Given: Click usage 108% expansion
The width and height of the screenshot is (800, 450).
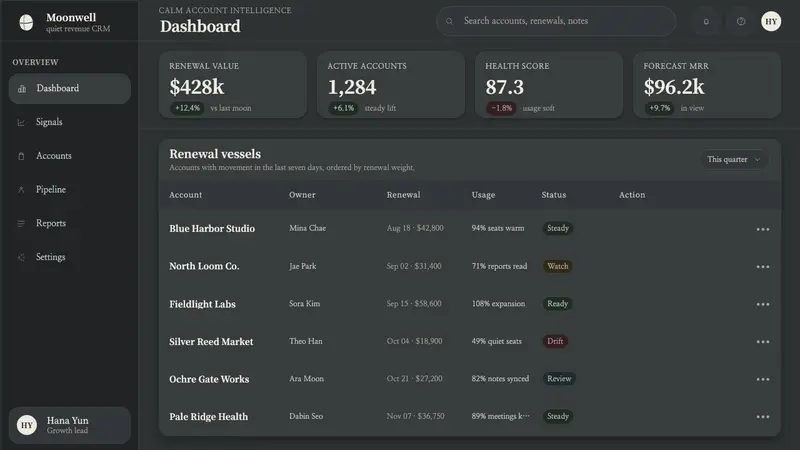Looking at the screenshot, I should 498,304.
